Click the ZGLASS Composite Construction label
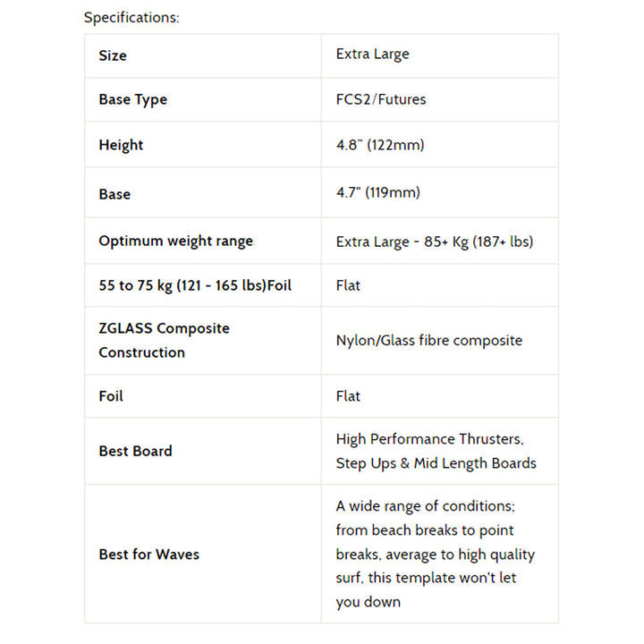This screenshot has height=644, width=644. 164,341
